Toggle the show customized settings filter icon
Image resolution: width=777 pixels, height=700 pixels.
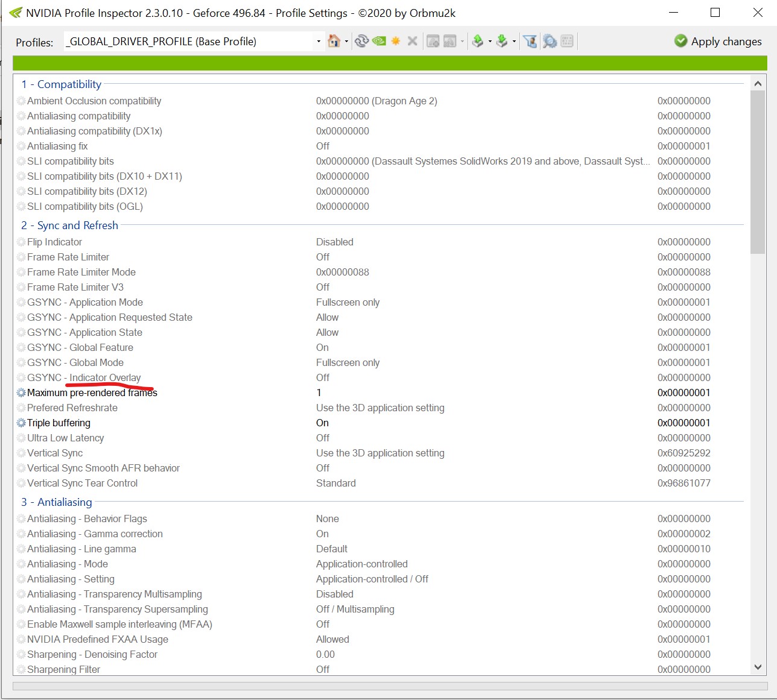coord(530,41)
